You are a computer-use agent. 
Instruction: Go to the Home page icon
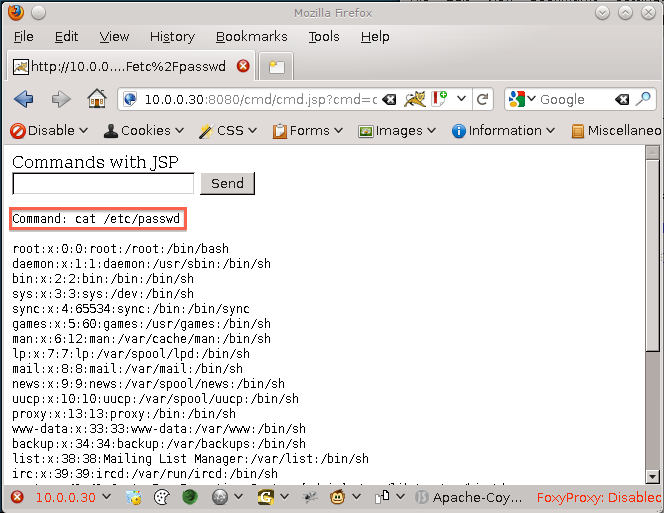pyautogui.click(x=97, y=99)
